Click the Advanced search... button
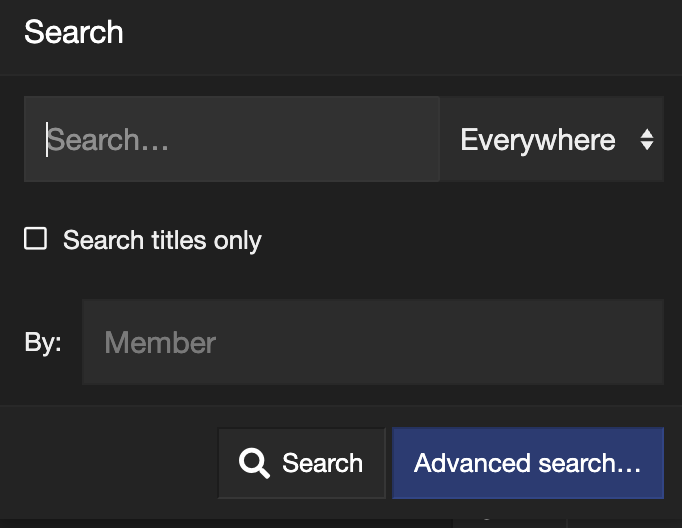The height and width of the screenshot is (528, 682). point(528,463)
